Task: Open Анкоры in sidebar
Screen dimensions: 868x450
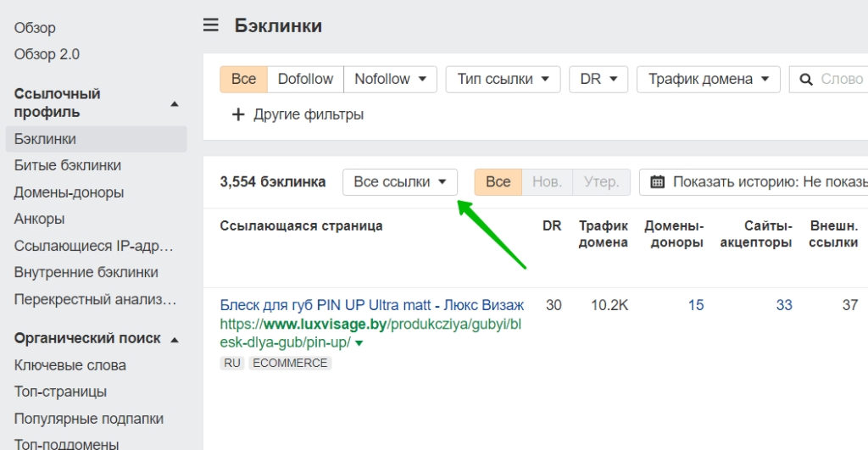Action: click(39, 219)
